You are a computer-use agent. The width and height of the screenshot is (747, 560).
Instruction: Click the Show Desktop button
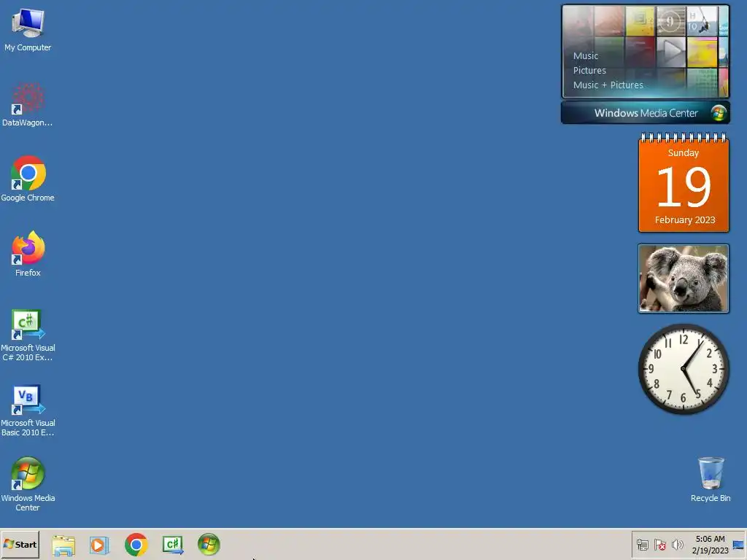tap(739, 545)
